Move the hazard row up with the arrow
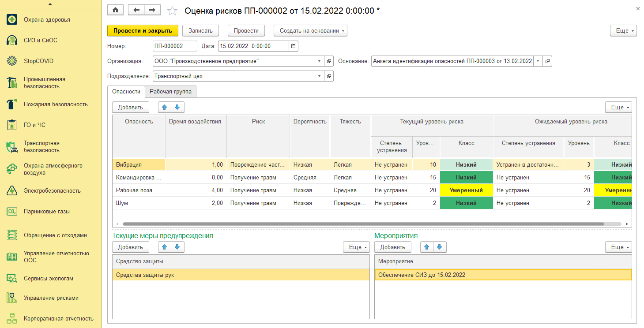The image size is (644, 328). tap(165, 107)
